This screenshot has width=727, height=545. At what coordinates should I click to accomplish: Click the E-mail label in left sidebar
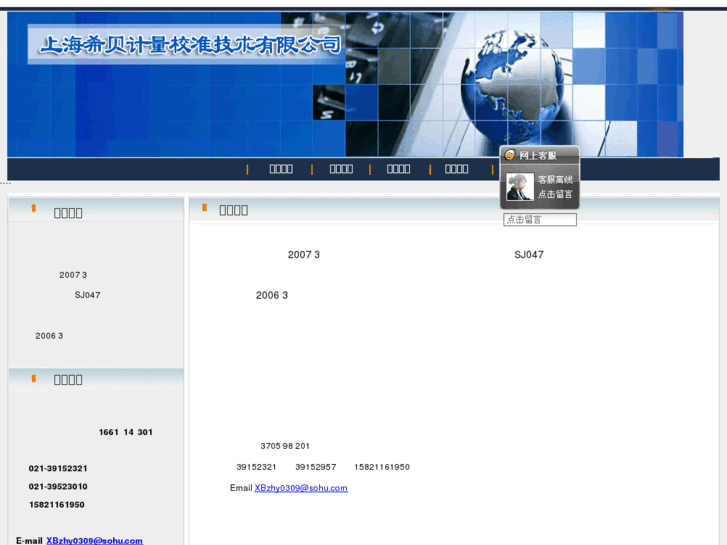(29, 541)
